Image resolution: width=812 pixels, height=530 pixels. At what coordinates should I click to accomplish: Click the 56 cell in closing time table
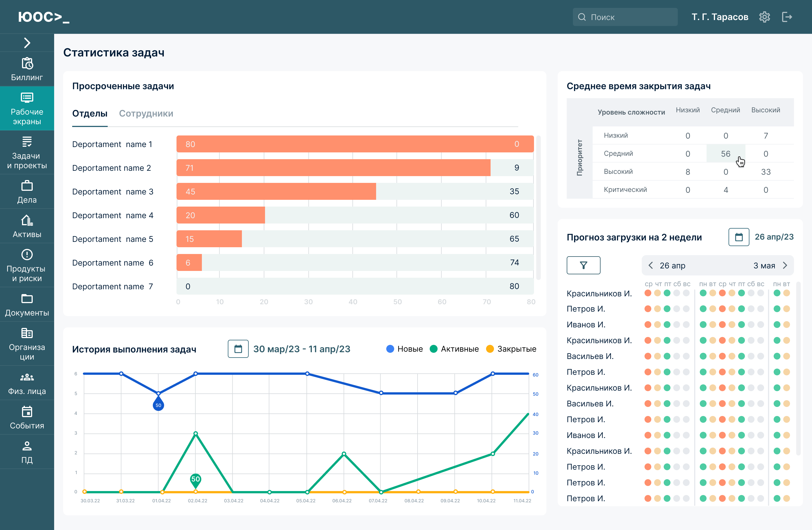point(725,154)
